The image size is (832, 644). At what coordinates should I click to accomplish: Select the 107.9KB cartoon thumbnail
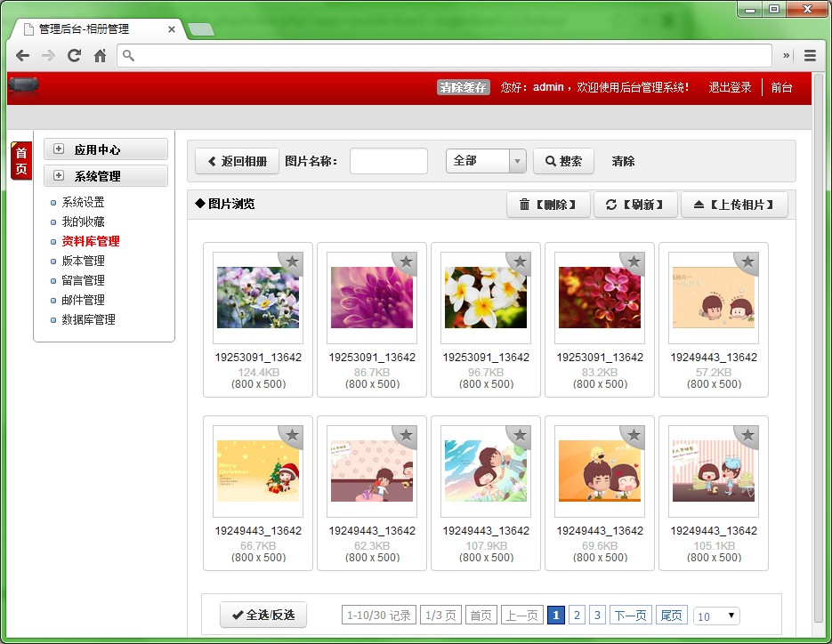click(486, 471)
